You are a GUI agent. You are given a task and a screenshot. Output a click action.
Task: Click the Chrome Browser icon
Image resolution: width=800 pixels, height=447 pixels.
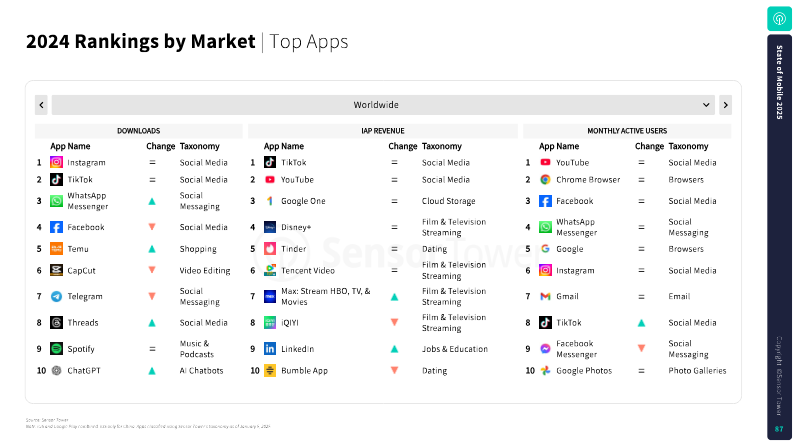(x=545, y=180)
